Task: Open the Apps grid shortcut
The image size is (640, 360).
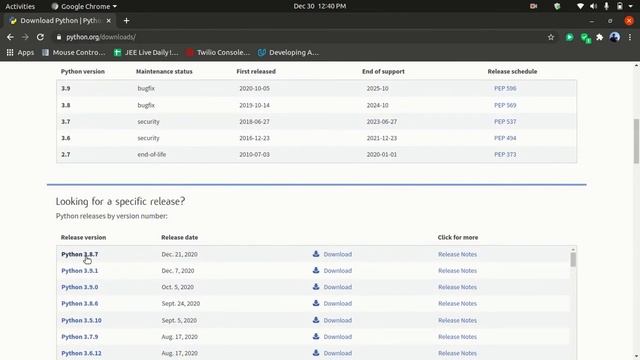Action: coord(20,52)
